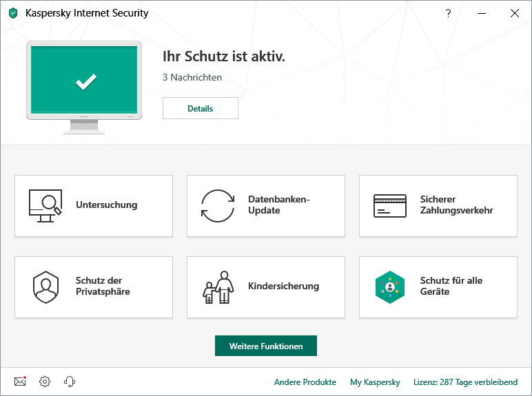Open notifications via the envelope icon
The image size is (532, 396).
coord(20,382)
